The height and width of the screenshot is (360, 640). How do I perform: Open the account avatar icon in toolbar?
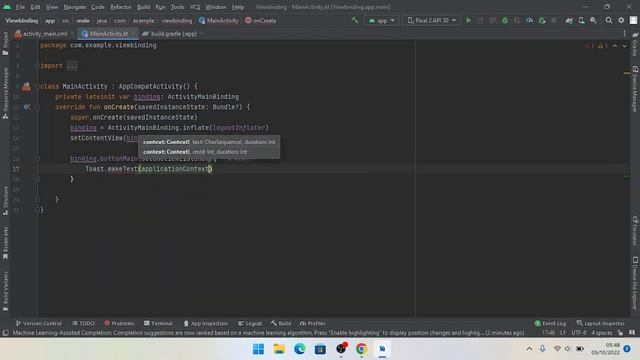click(633, 20)
